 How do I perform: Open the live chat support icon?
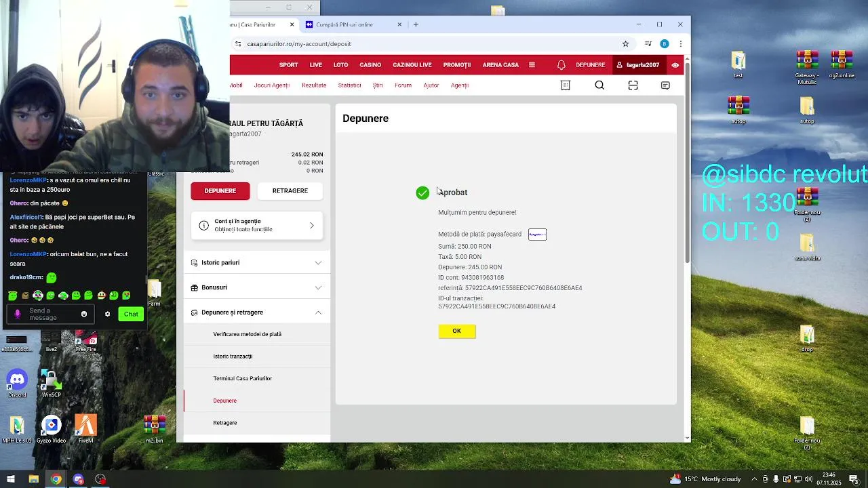coord(665,85)
